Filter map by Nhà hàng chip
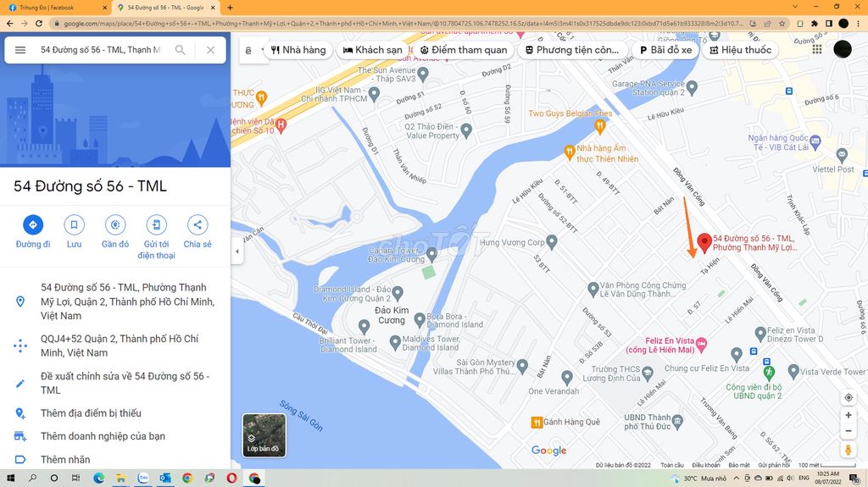This screenshot has width=868, height=487. pos(298,50)
